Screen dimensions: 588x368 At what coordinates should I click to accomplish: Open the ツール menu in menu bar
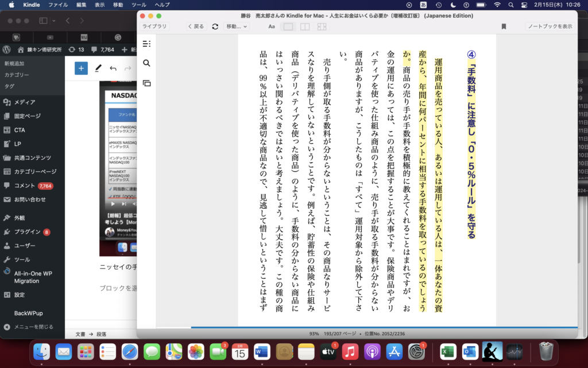pyautogui.click(x=138, y=5)
